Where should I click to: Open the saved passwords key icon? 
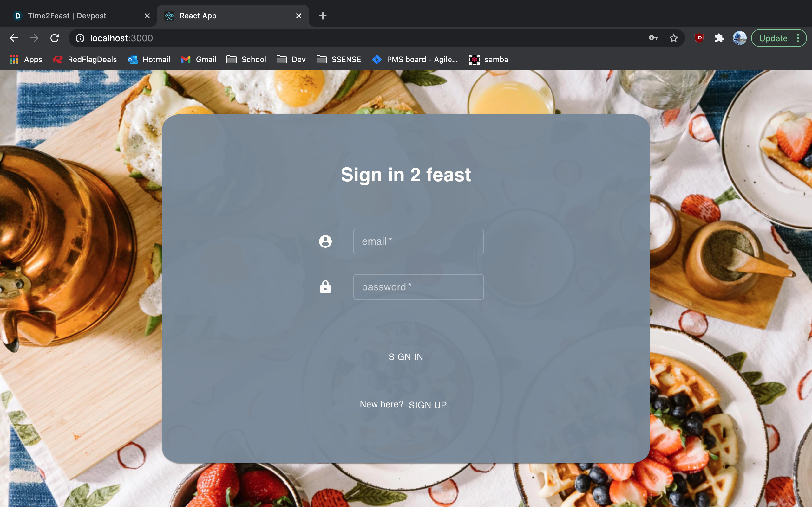coord(653,38)
